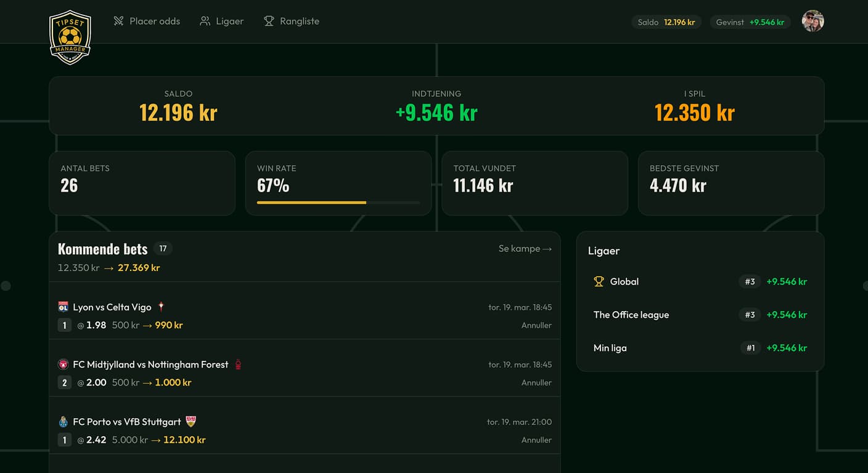Image resolution: width=868 pixels, height=473 pixels.
Task: Click the FC Porto club badge
Action: (x=64, y=421)
